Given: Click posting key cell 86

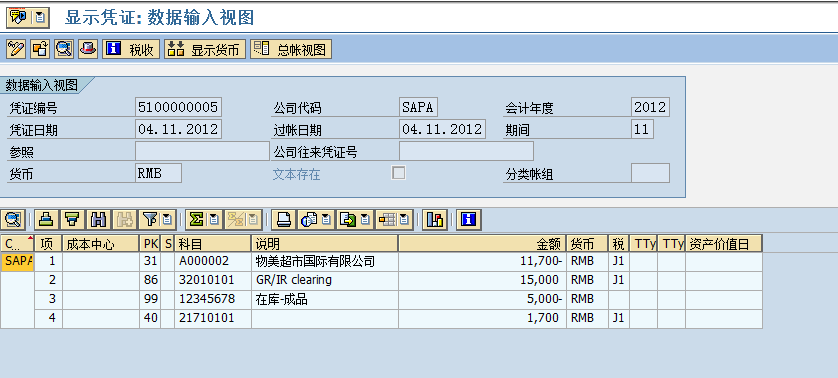Looking at the screenshot, I should (150, 280).
